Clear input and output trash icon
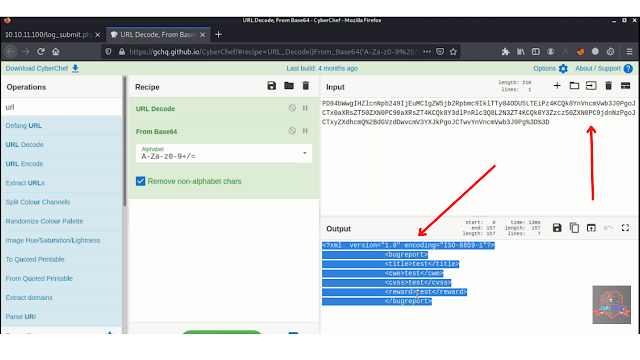 [609, 86]
